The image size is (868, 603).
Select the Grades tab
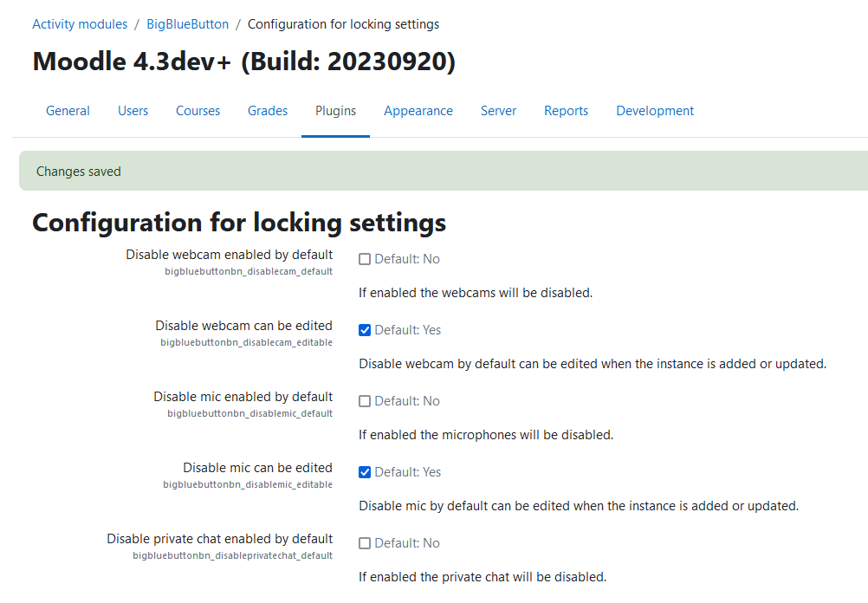268,111
